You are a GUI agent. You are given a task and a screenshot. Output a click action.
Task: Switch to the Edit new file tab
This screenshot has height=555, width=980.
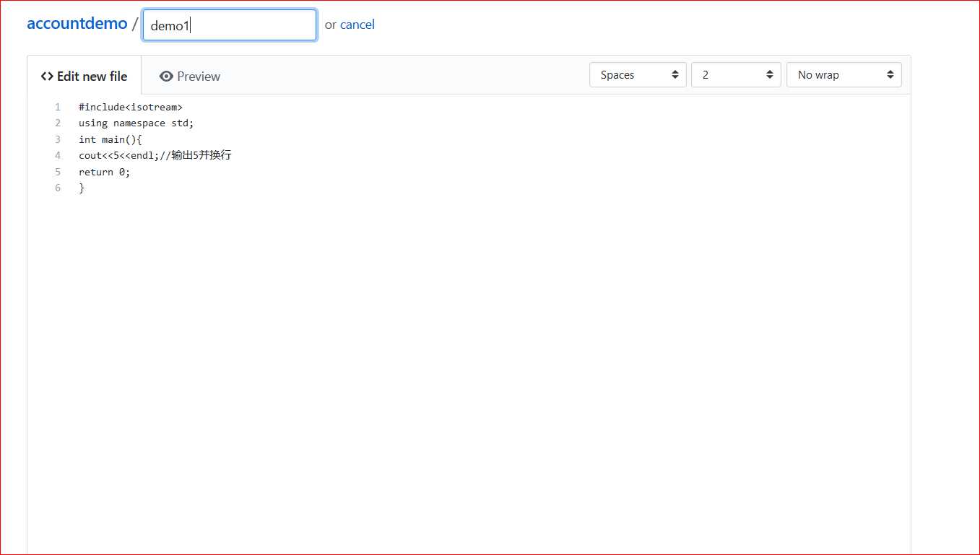(84, 76)
